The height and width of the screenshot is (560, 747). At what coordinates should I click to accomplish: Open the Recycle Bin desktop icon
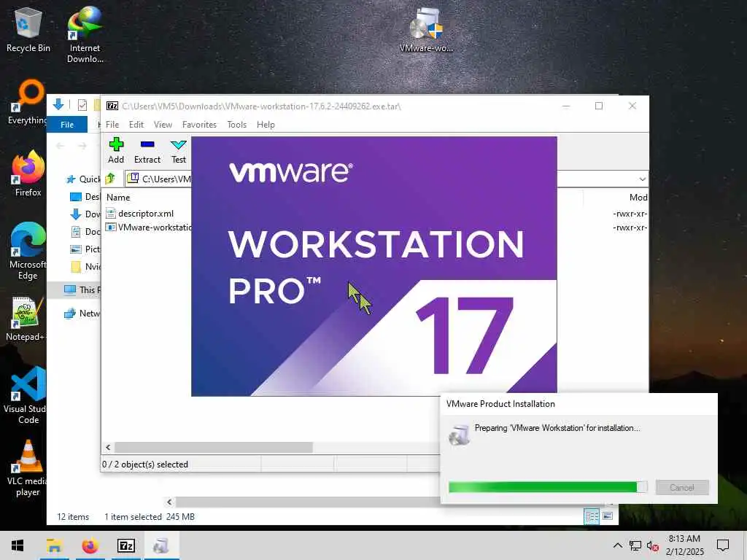[28, 30]
